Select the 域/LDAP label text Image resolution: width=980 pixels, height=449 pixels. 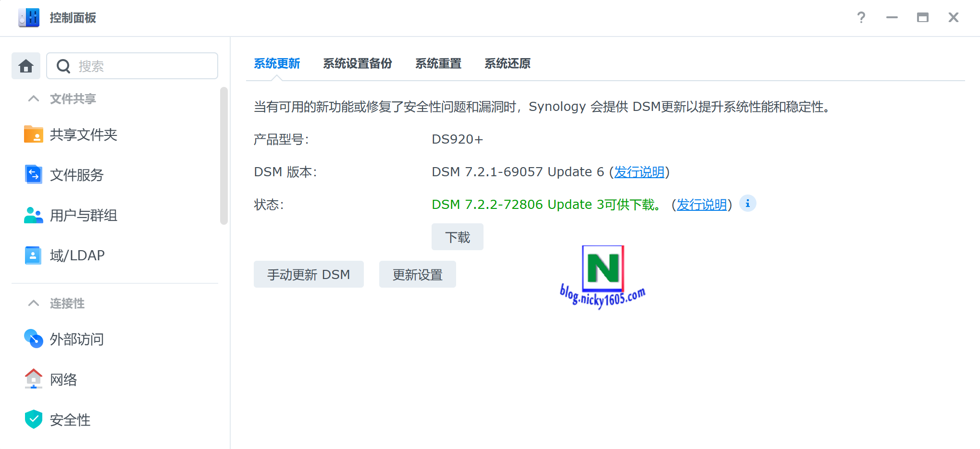click(77, 255)
